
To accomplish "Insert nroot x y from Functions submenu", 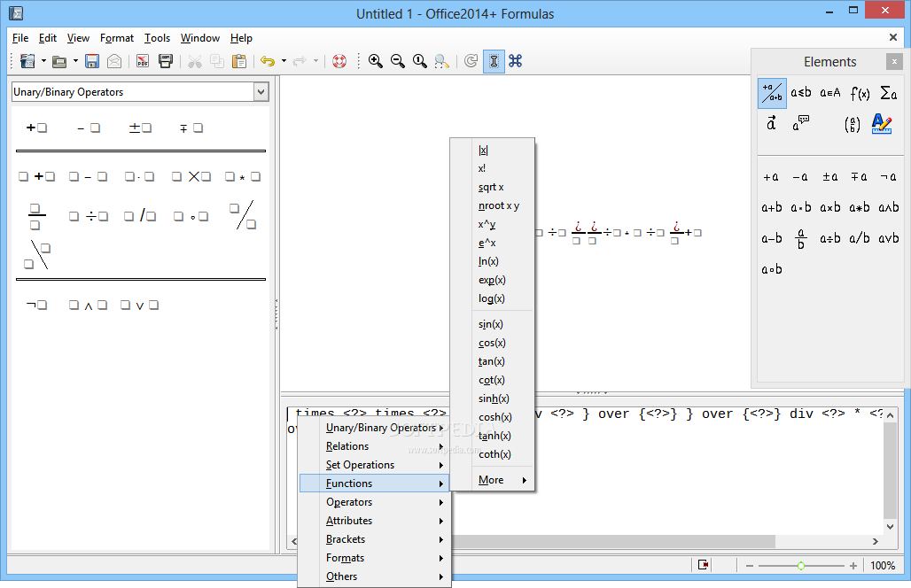I will pos(493,205).
